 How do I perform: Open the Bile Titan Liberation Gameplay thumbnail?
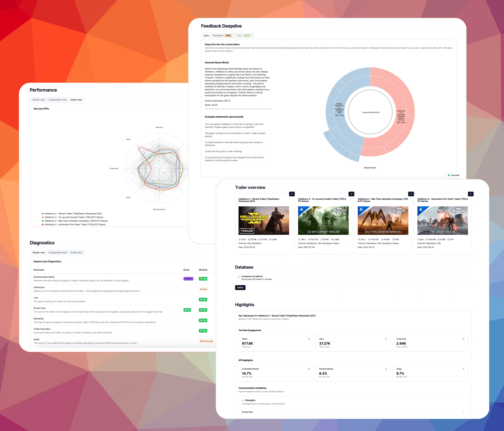(x=383, y=221)
